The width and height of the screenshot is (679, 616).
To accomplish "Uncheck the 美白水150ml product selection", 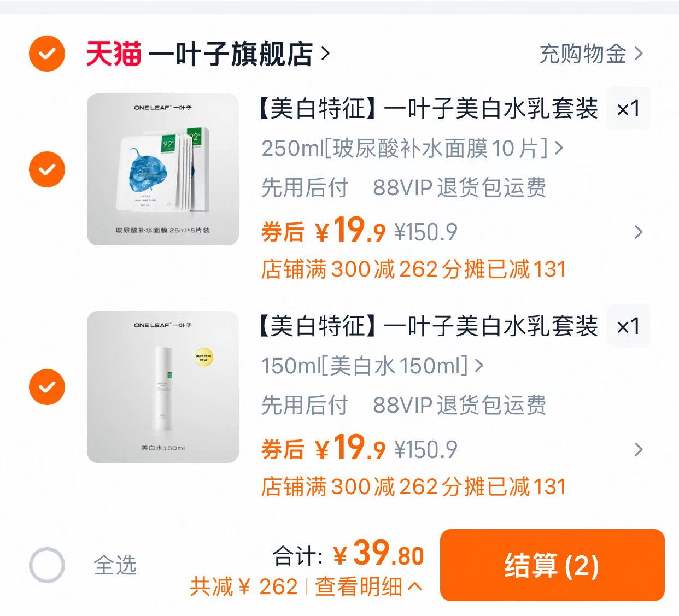I will (x=47, y=386).
